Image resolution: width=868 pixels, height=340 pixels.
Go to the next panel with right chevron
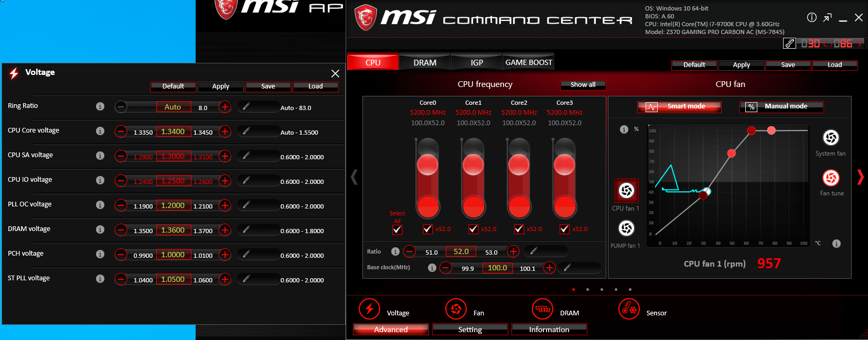[x=860, y=177]
